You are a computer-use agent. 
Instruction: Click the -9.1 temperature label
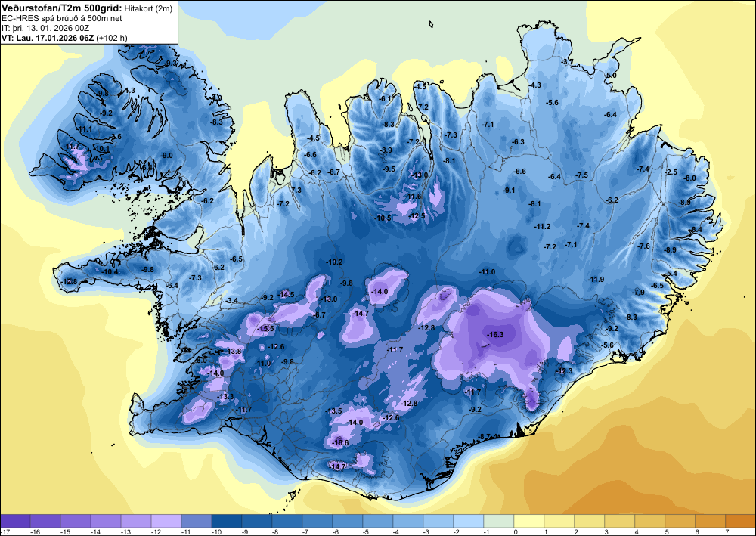point(509,191)
